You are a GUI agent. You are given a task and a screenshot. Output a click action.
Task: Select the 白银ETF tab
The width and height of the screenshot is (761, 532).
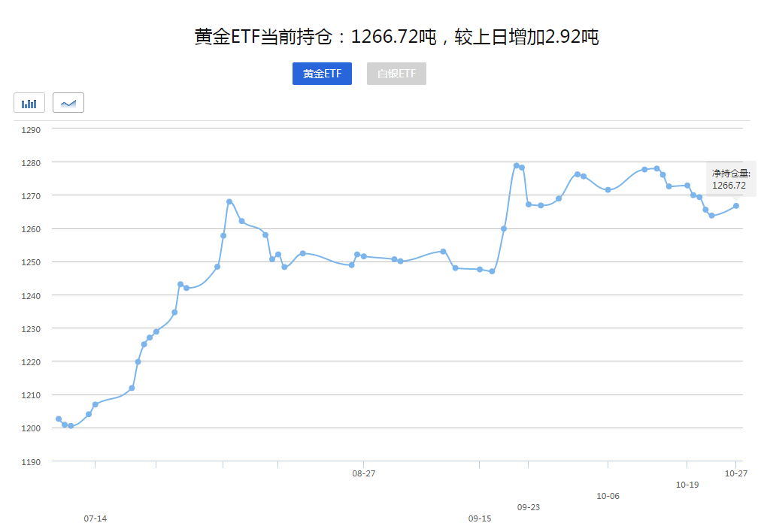pyautogui.click(x=396, y=74)
